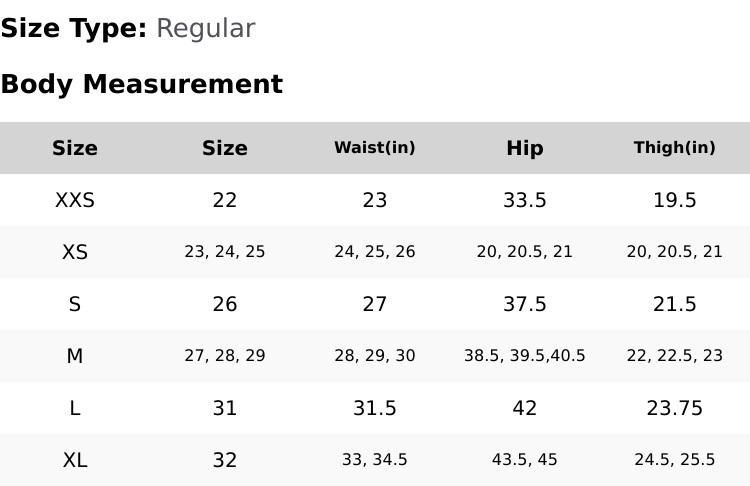
Task: Click the "23, 24, 25" size cell
Action: (x=225, y=252)
